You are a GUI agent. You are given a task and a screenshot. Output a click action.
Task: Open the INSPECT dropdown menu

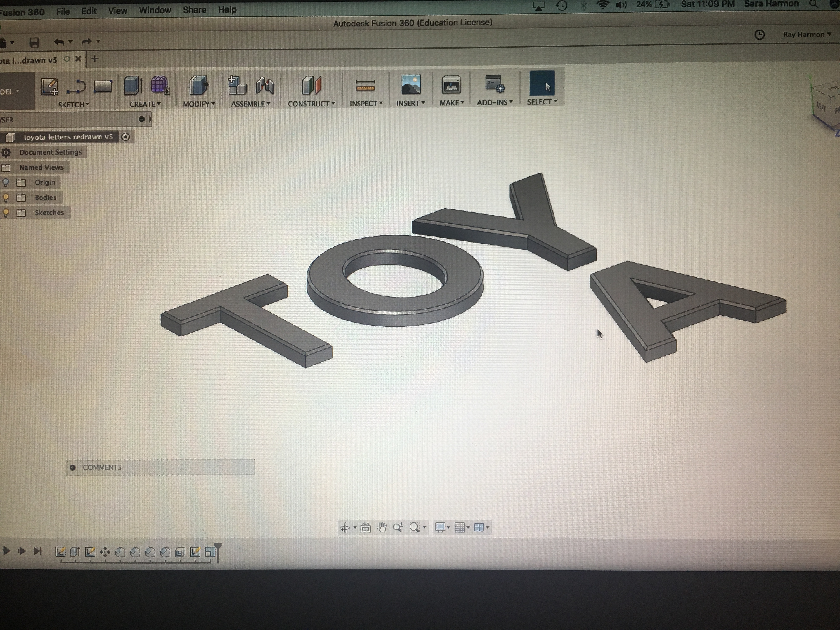pos(366,103)
